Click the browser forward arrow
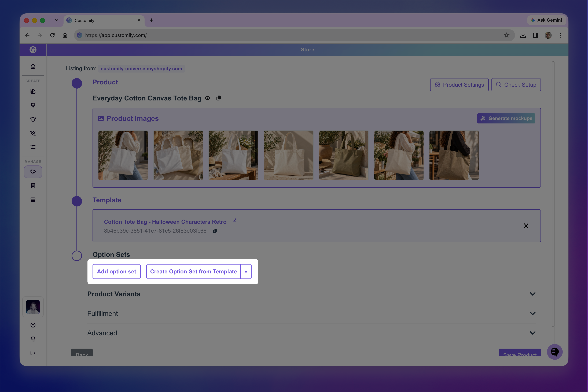Image resolution: width=588 pixels, height=392 pixels. [x=40, y=35]
